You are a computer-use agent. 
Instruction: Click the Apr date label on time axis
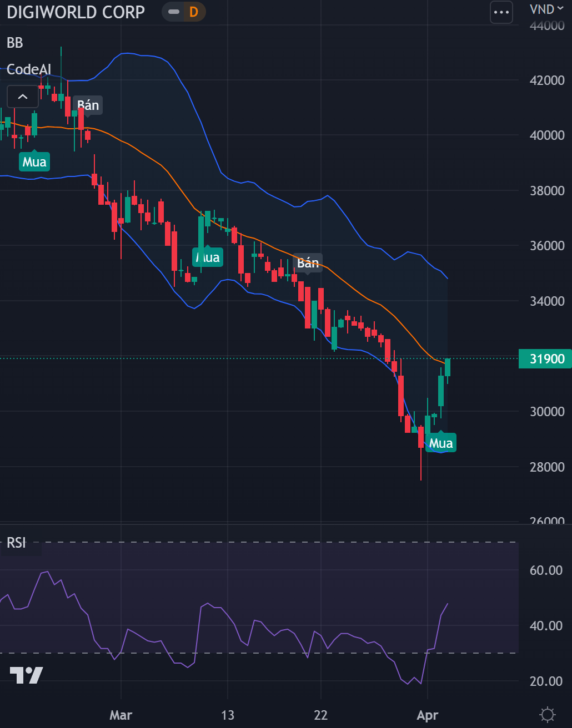[428, 715]
